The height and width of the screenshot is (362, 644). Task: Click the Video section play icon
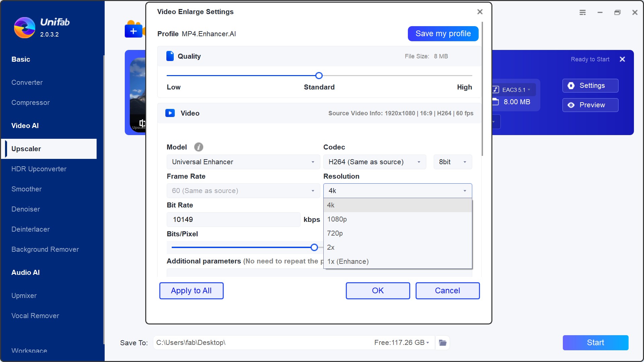point(170,113)
